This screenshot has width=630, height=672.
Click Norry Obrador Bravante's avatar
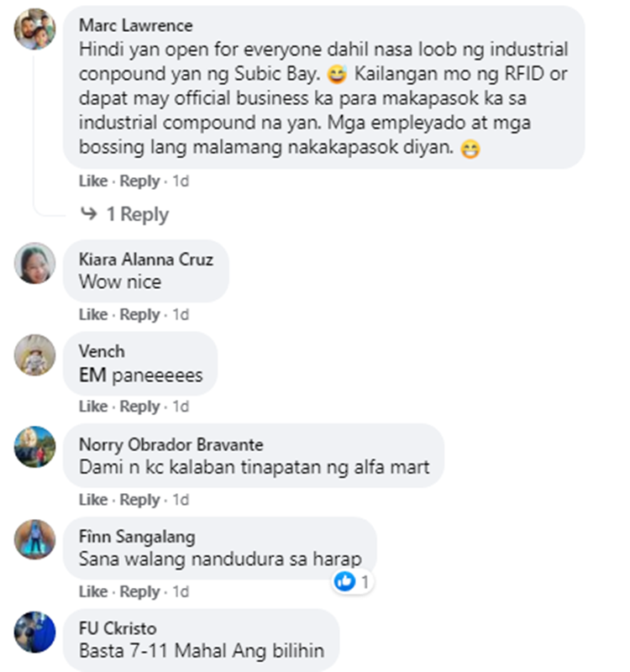35,447
